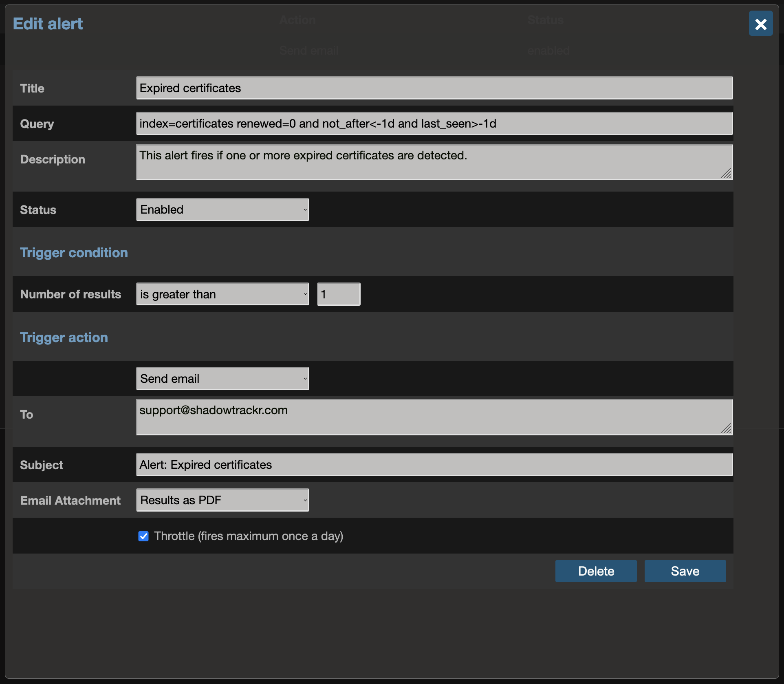Open the Status dropdown showing Enabled

pos(222,210)
